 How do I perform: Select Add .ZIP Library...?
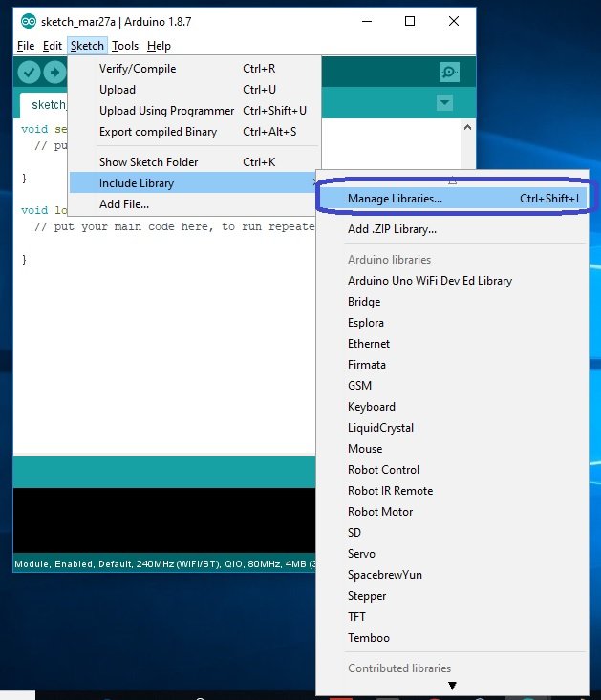452,229
